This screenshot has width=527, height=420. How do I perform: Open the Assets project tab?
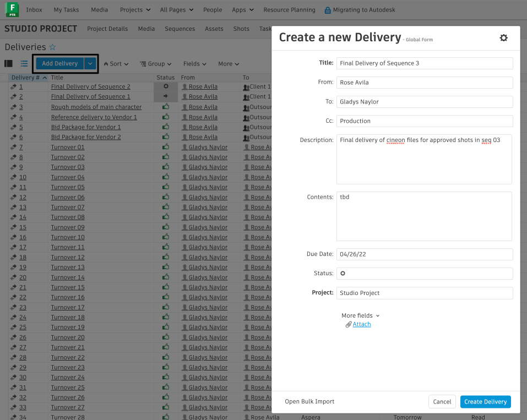(x=214, y=29)
